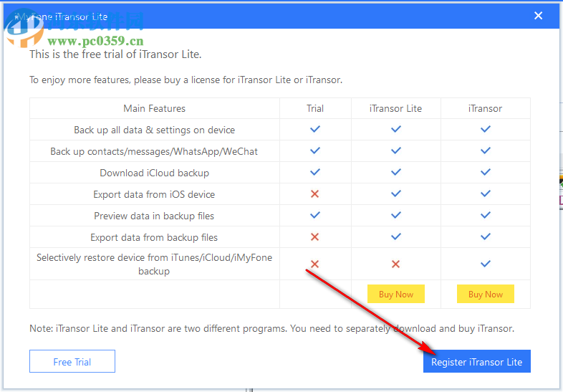Select the iTransor column header
The height and width of the screenshot is (392, 563).
pos(486,108)
